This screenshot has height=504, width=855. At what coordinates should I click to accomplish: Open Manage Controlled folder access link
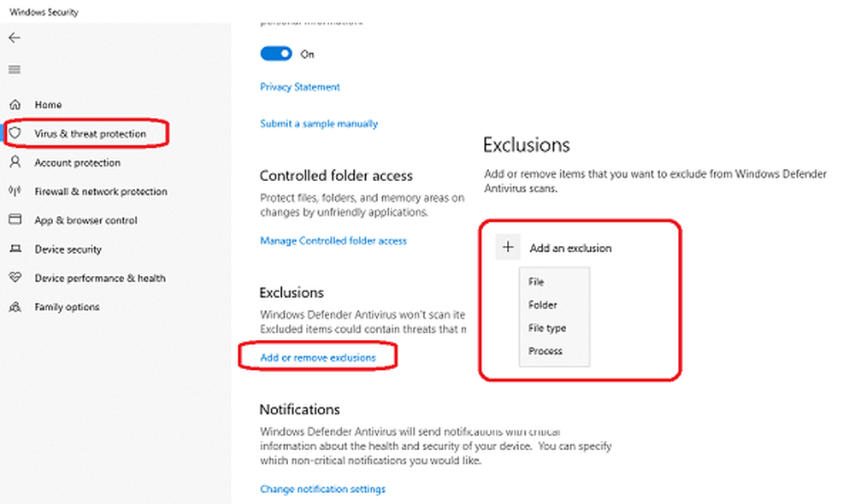pyautogui.click(x=333, y=241)
